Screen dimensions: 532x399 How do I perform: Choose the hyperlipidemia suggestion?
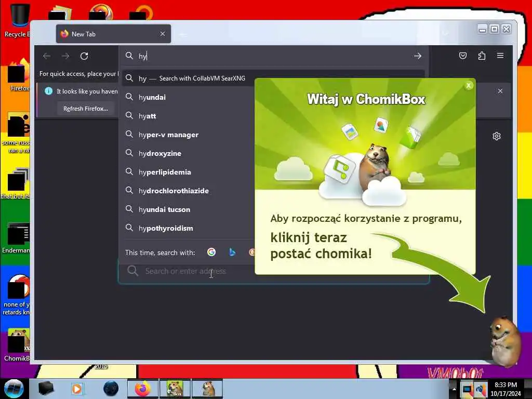click(x=188, y=172)
